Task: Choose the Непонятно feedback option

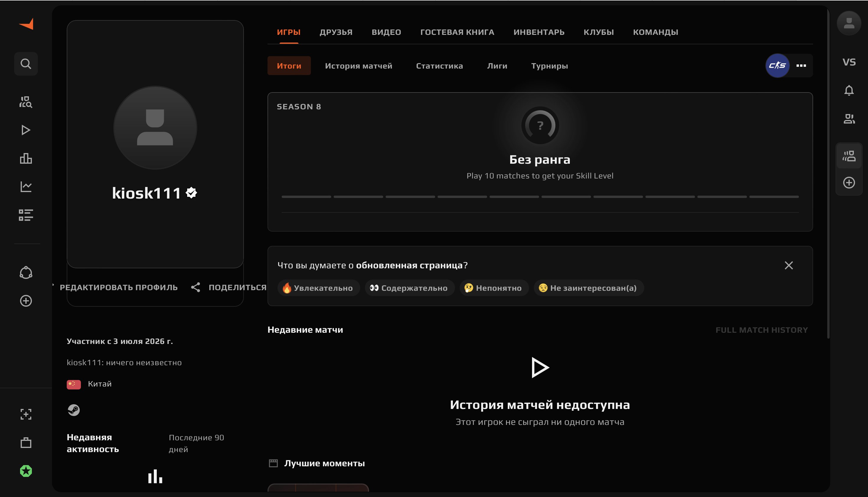Action: [x=494, y=288]
